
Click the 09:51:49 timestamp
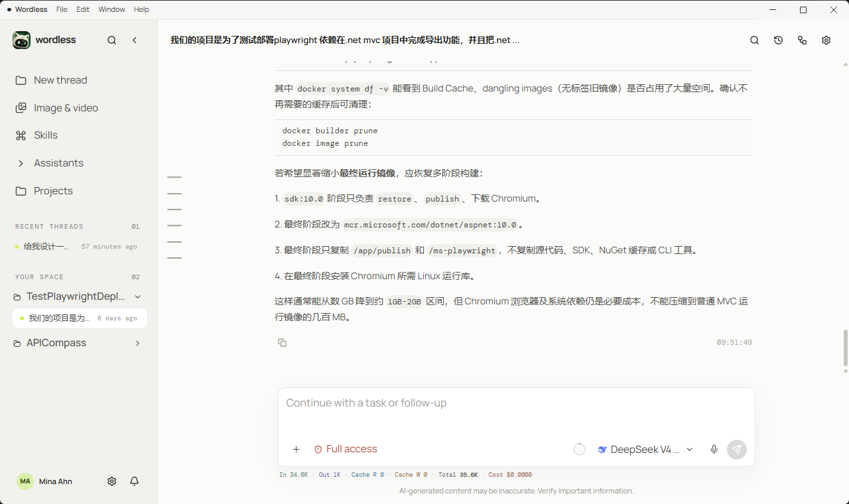point(734,343)
